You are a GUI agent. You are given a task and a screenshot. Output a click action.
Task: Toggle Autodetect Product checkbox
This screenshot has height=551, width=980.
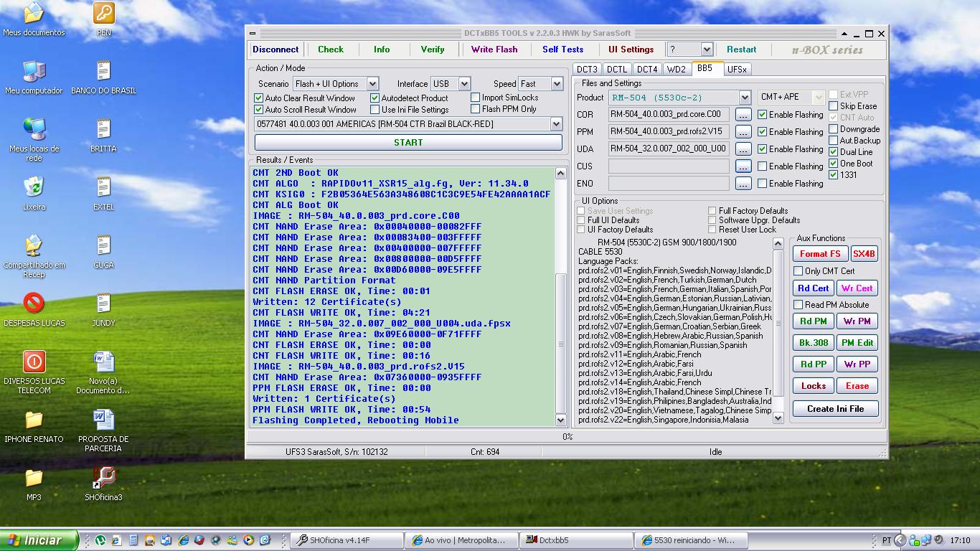click(x=375, y=98)
